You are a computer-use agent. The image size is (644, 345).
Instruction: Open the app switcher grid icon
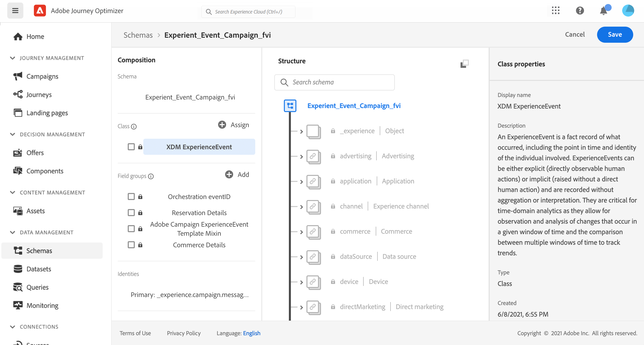pyautogui.click(x=556, y=11)
